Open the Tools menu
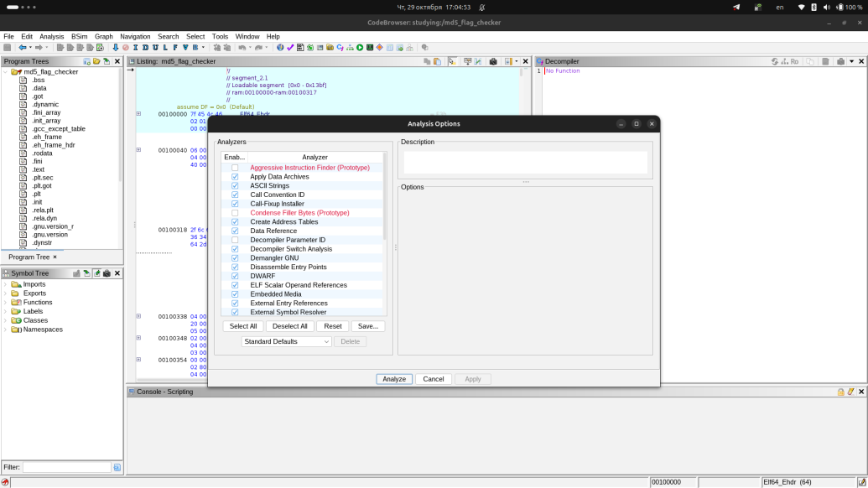This screenshot has width=868, height=488. pyautogui.click(x=220, y=37)
